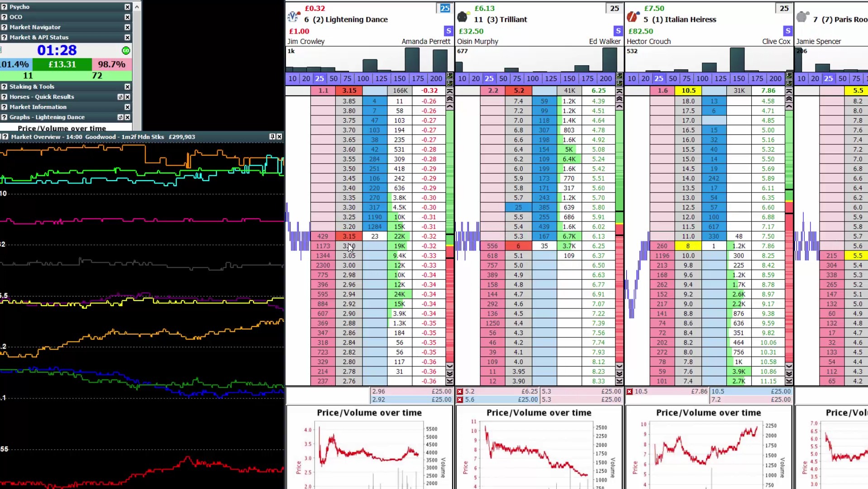Open help for Staking & Tools panel
Screen dimensions: 868x489
(x=4, y=86)
